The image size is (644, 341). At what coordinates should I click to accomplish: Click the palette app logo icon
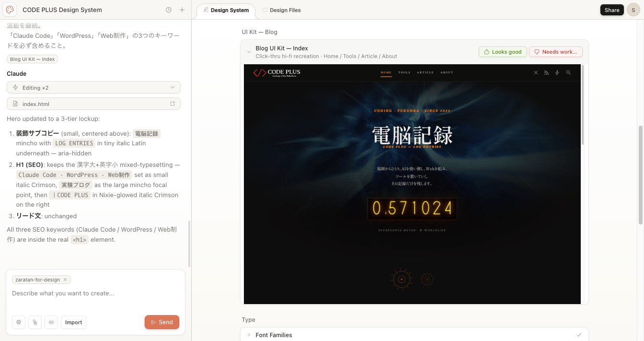pos(10,10)
